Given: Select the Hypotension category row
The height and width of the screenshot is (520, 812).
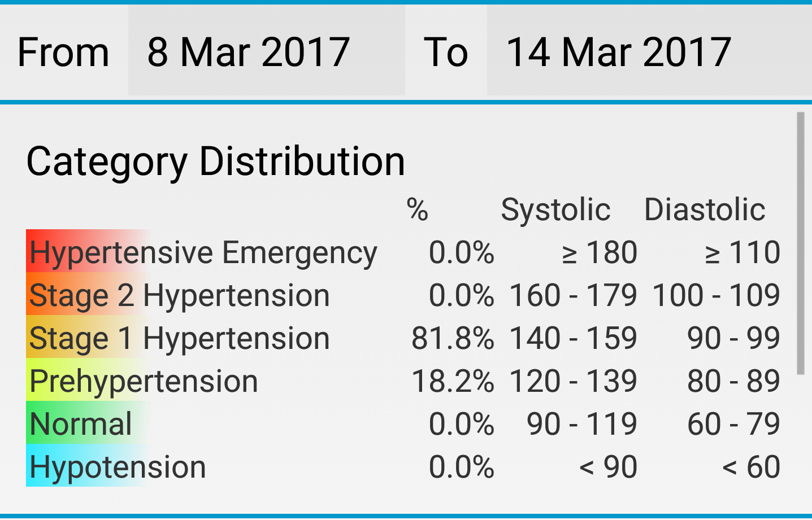Looking at the screenshot, I should click(403, 466).
